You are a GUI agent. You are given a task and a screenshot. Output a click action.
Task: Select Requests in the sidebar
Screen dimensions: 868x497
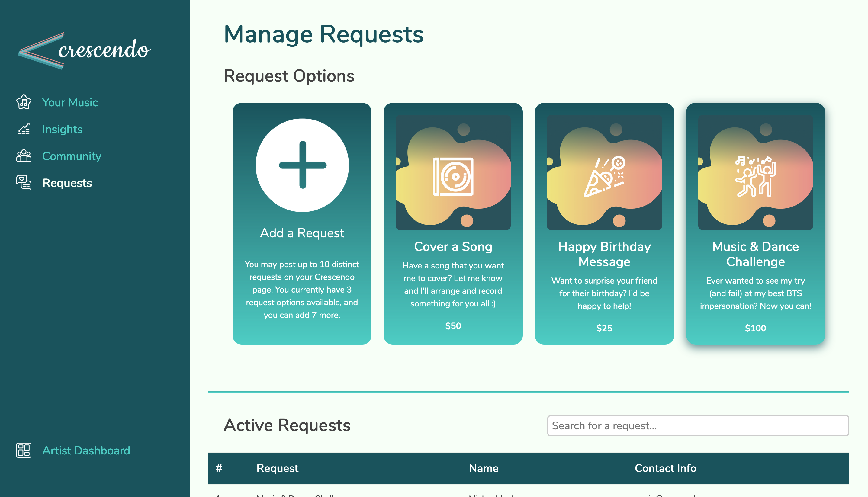(67, 183)
